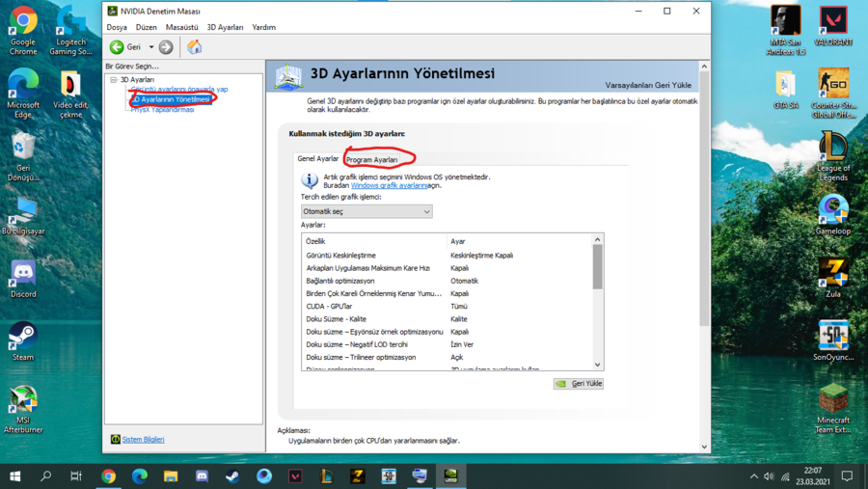Launch Discord from desktop
The height and width of the screenshot is (489, 868).
point(23,280)
